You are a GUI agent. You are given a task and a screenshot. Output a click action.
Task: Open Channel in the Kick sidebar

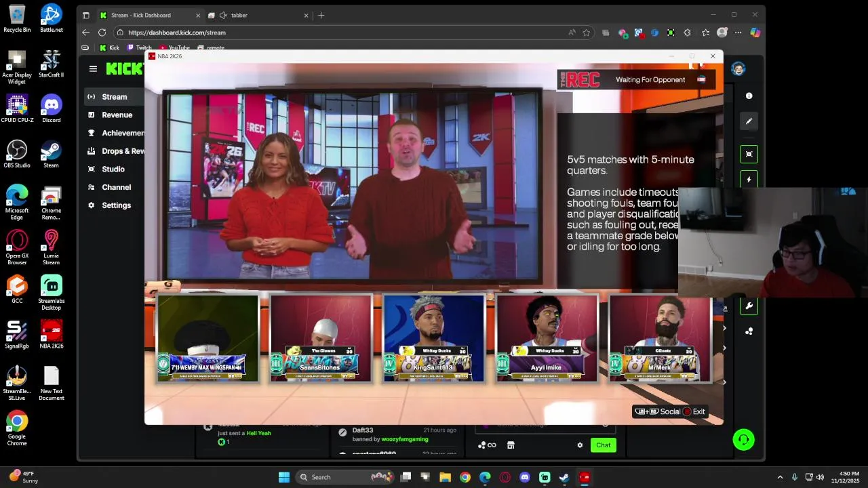pyautogui.click(x=116, y=187)
